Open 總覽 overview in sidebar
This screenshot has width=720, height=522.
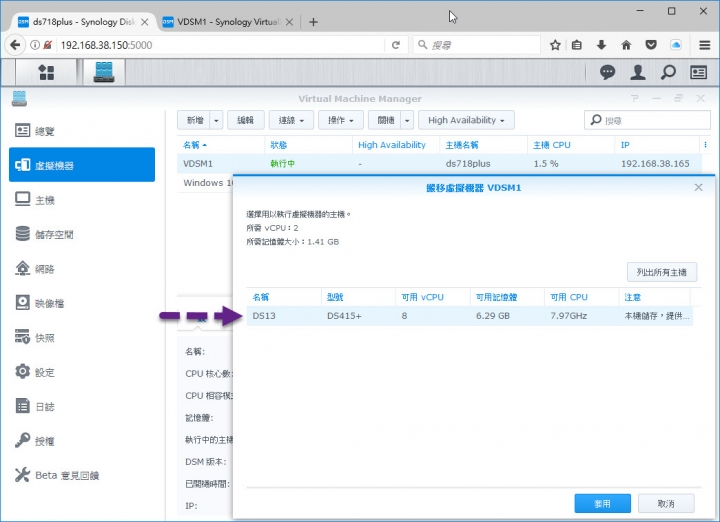click(82, 131)
